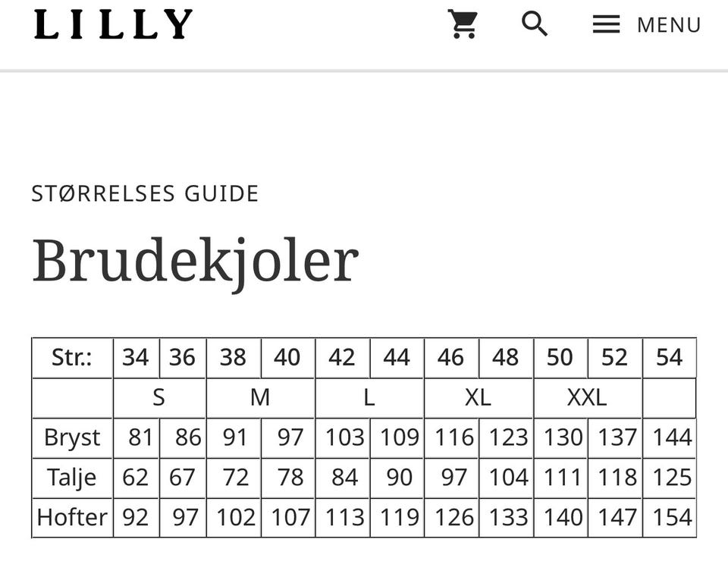The width and height of the screenshot is (728, 583).
Task: Select the S size group cell
Action: (x=158, y=397)
